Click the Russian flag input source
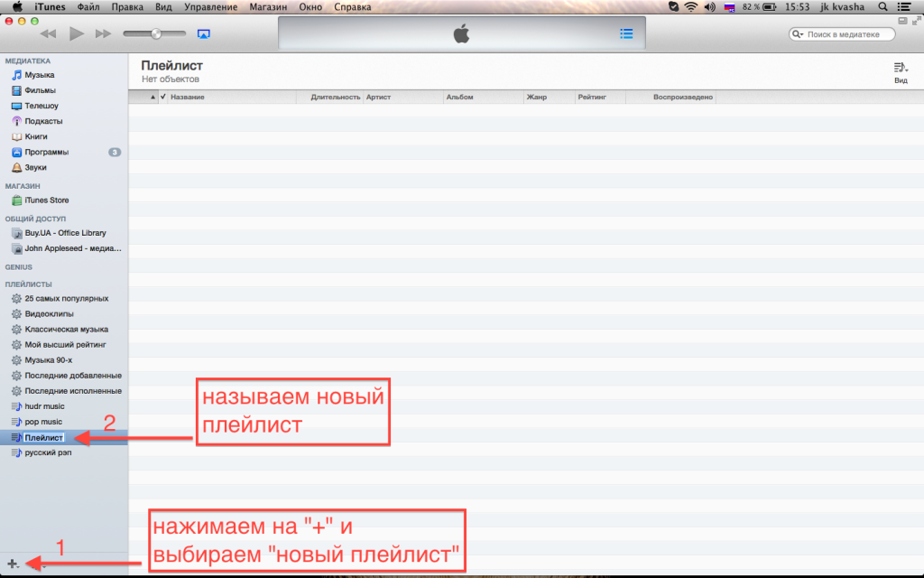Viewport: 924px width, 578px height. [x=729, y=7]
